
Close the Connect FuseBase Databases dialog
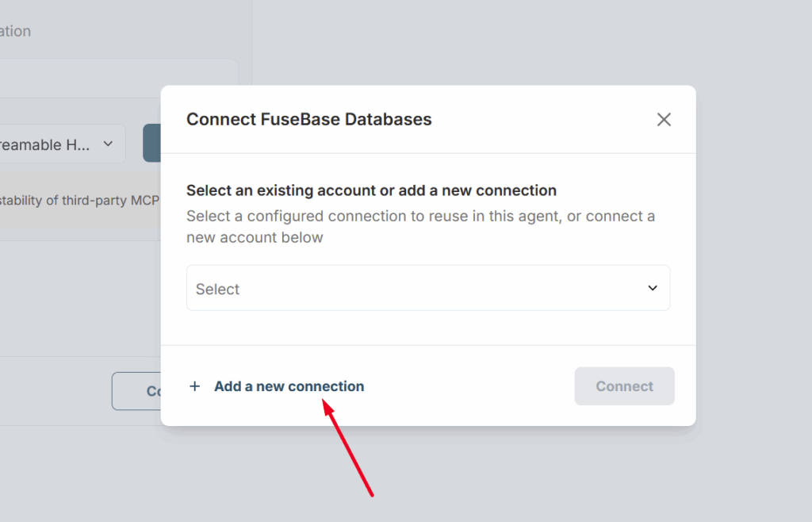pos(664,120)
